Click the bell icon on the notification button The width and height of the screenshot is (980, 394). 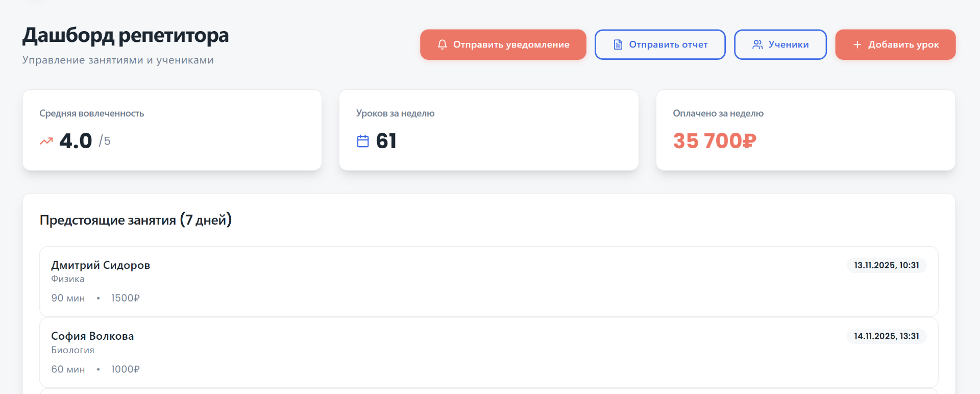[442, 44]
